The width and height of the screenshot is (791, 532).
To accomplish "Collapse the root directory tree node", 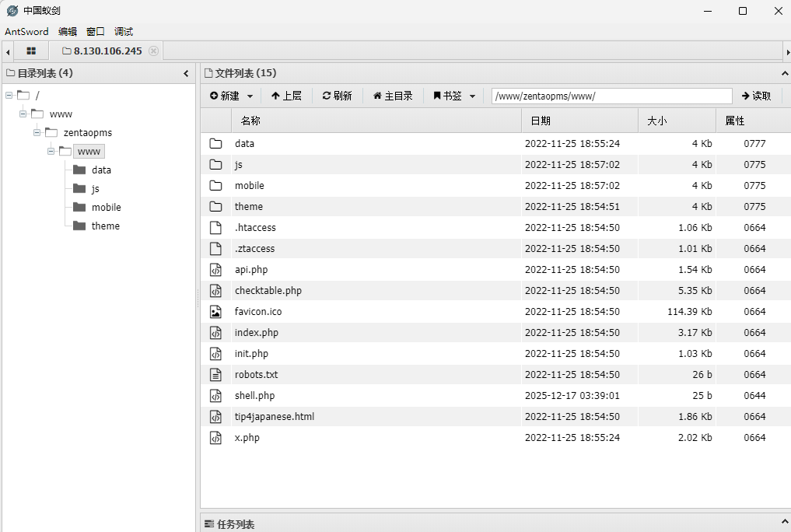I will [x=9, y=95].
